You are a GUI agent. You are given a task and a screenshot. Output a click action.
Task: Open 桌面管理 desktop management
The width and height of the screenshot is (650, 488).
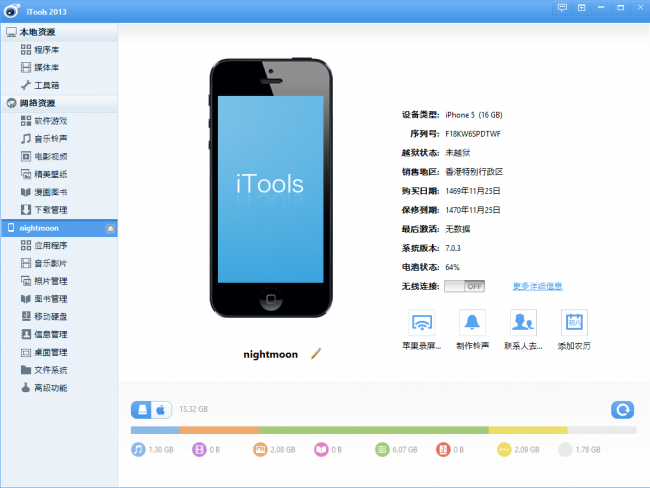(59, 353)
